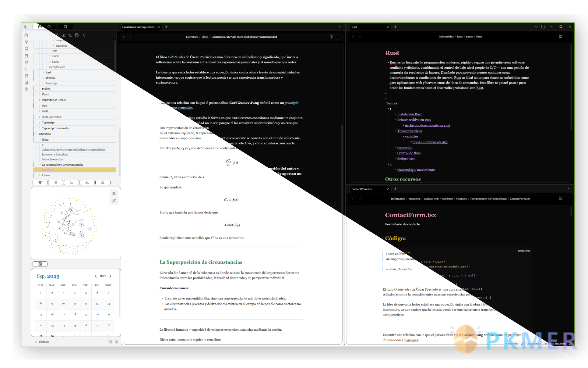Open the terminal icon in ribbon
Screen dimensions: 588x368
(26, 69)
